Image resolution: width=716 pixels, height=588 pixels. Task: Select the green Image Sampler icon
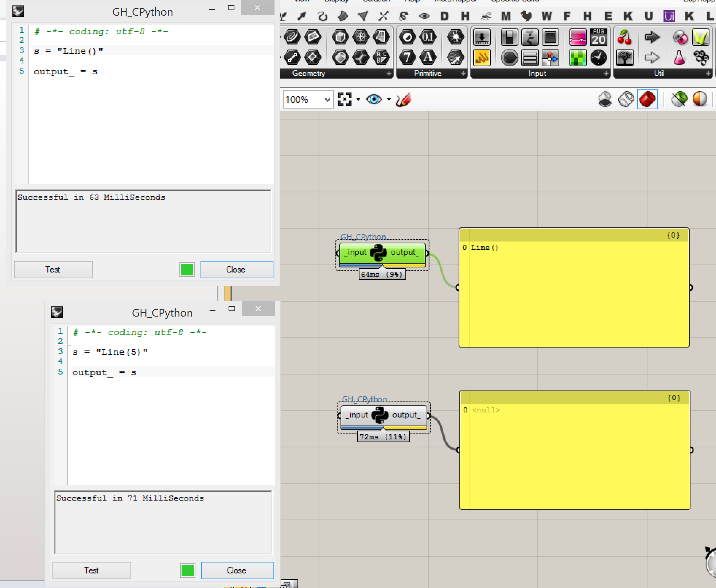coord(578,57)
